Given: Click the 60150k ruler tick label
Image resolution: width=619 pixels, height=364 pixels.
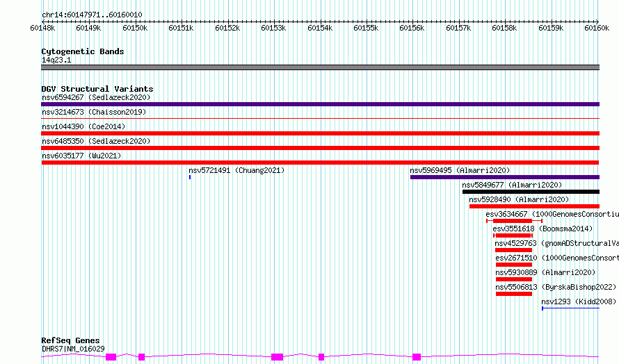Looking at the screenshot, I should 135,28.
